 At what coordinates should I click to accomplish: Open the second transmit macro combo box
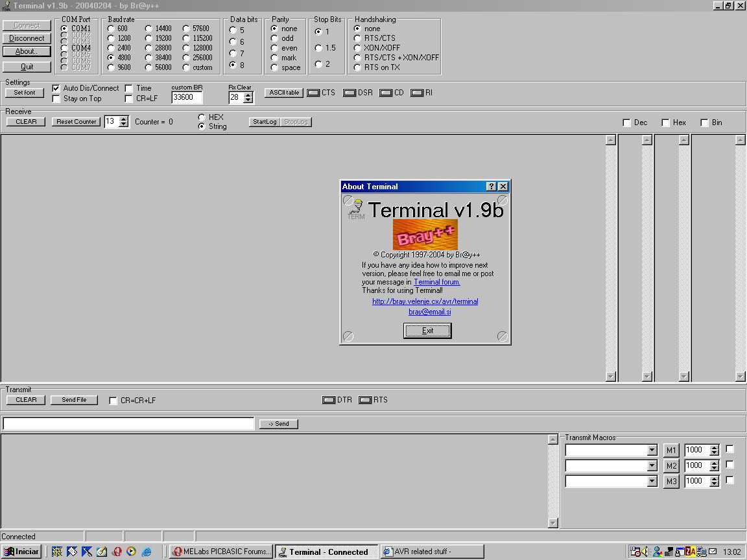pos(652,466)
